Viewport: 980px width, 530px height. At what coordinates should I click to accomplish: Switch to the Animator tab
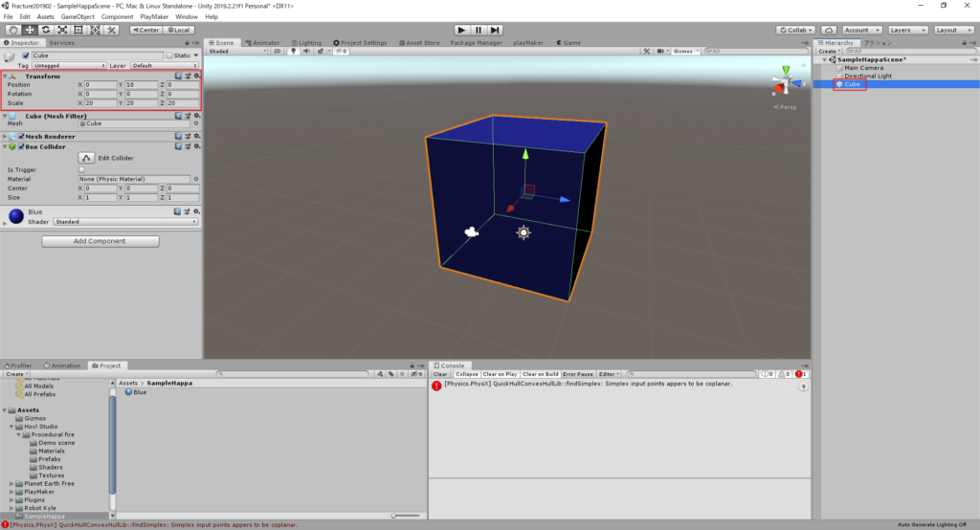262,42
